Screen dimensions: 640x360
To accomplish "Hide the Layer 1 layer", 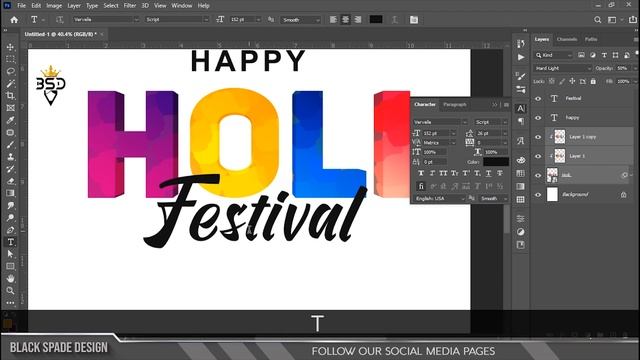I will [x=538, y=156].
